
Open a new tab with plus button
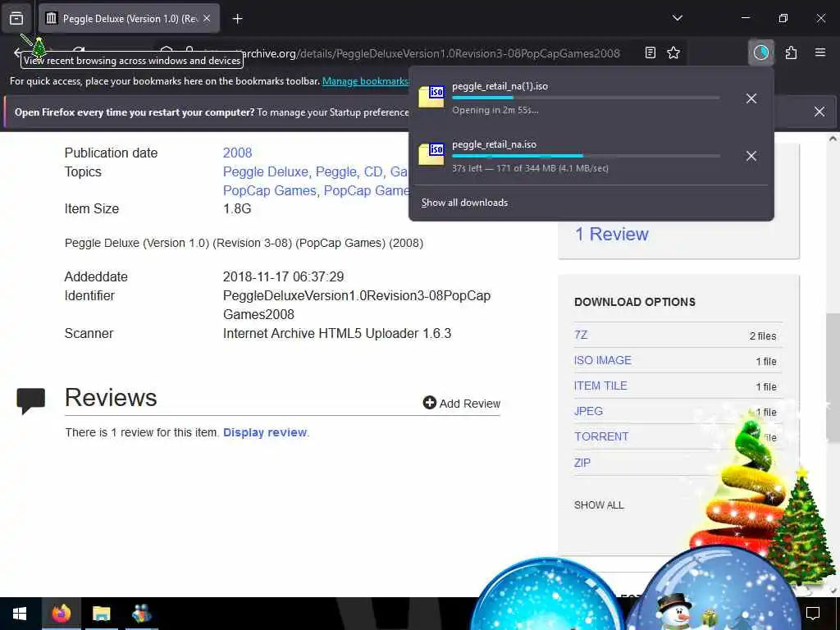[x=237, y=19]
